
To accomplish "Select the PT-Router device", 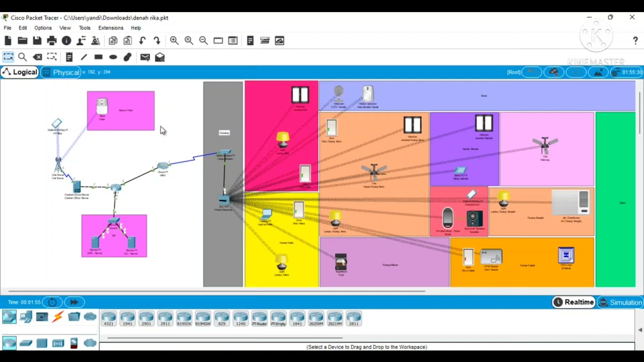I will [x=260, y=319].
